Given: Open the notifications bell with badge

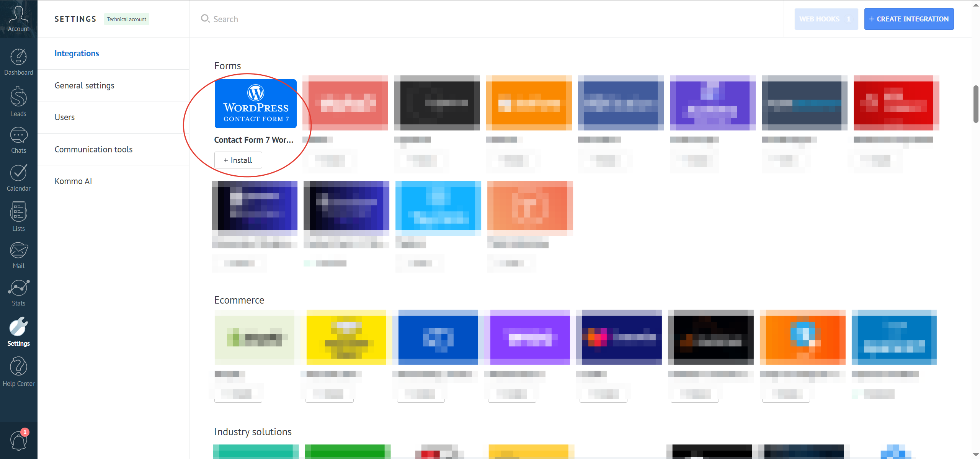Looking at the screenshot, I should (x=18, y=440).
